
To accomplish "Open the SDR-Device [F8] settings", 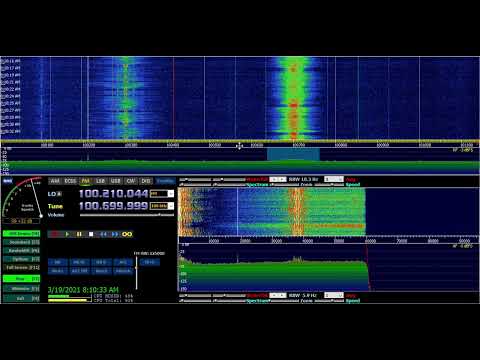I will [22, 234].
